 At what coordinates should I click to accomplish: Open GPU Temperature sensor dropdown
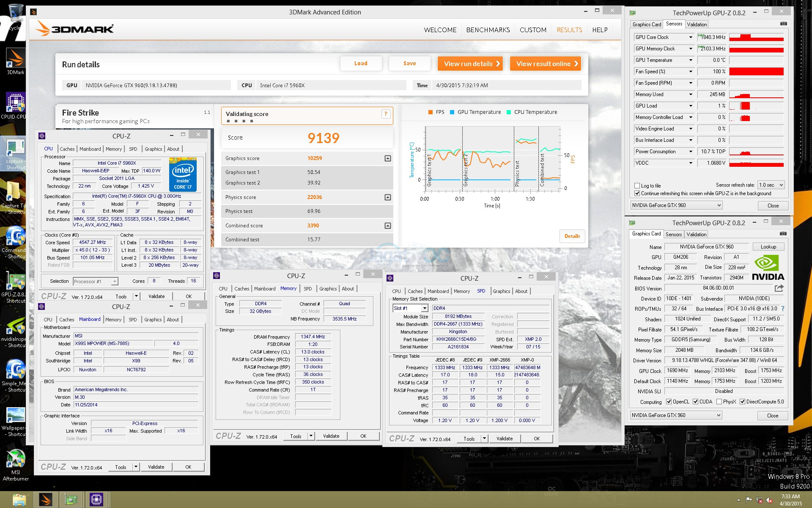tap(691, 60)
